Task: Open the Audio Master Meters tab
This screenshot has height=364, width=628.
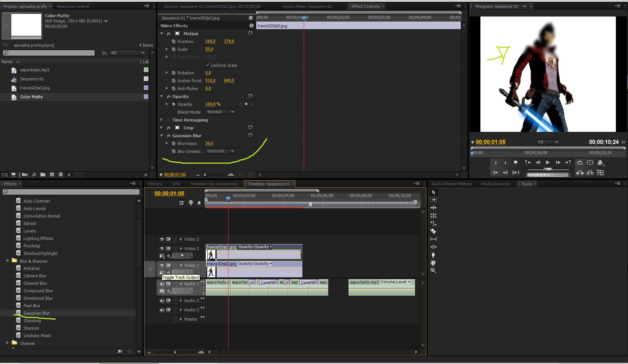Action: (451, 184)
